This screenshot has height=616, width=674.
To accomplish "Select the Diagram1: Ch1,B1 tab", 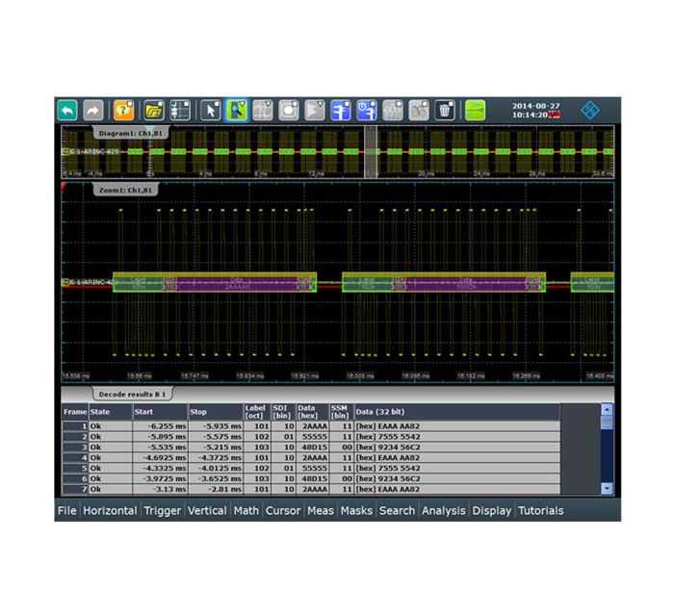I will click(x=131, y=133).
